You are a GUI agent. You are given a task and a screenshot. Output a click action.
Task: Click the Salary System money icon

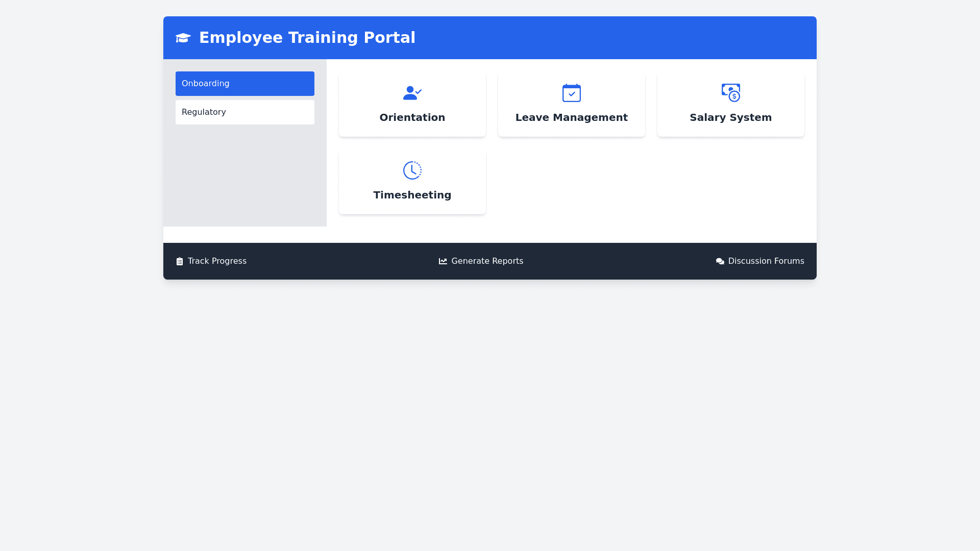730,93
